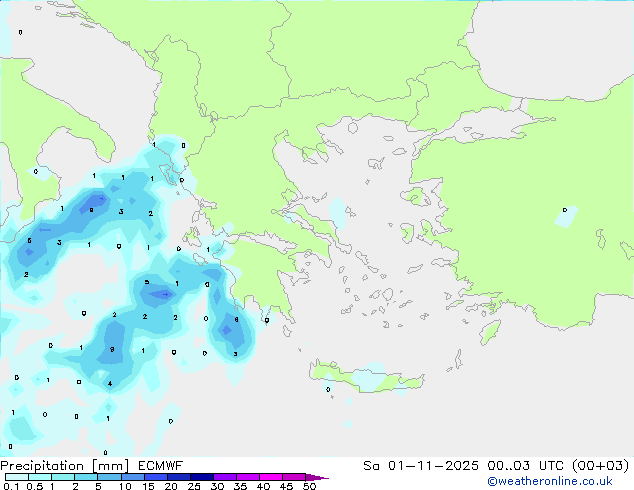Click the 'Precipitation [mm]' title
634x490 pixels.
(64, 466)
